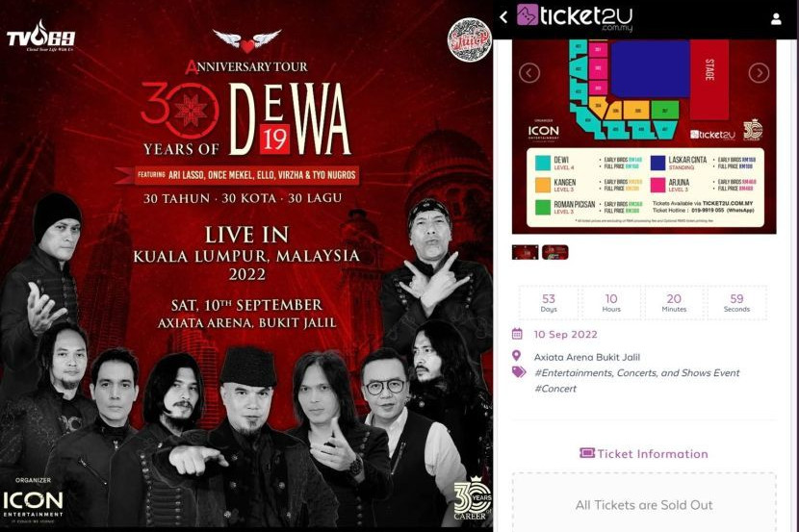Click the All Tickets are Sold Out box
Viewport: 799px width, 532px height.
pos(644,502)
